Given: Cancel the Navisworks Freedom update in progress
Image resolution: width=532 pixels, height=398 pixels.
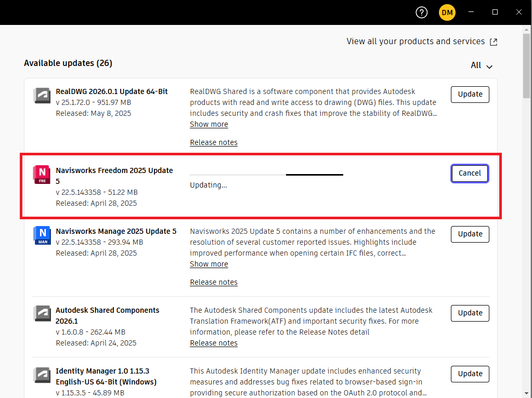Looking at the screenshot, I should tap(470, 173).
